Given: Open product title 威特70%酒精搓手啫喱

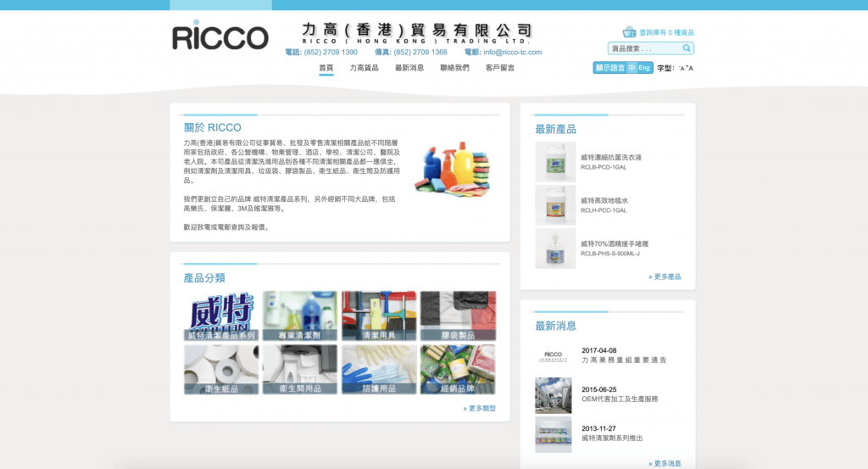Looking at the screenshot, I should tap(615, 243).
